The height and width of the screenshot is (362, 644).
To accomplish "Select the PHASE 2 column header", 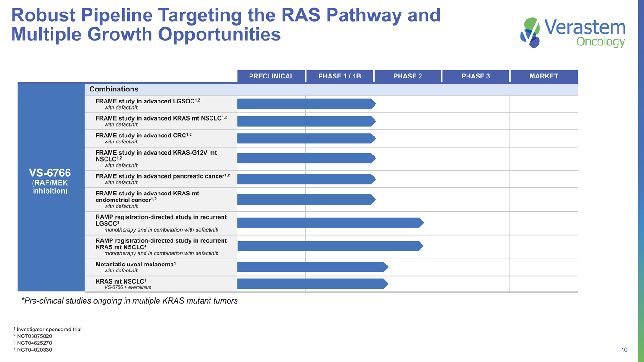I will point(408,76).
